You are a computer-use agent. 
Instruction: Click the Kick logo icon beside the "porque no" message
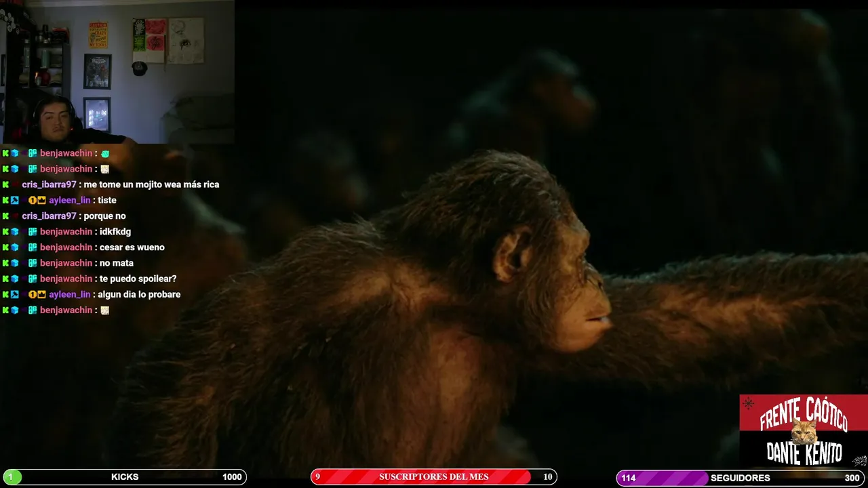(x=5, y=216)
